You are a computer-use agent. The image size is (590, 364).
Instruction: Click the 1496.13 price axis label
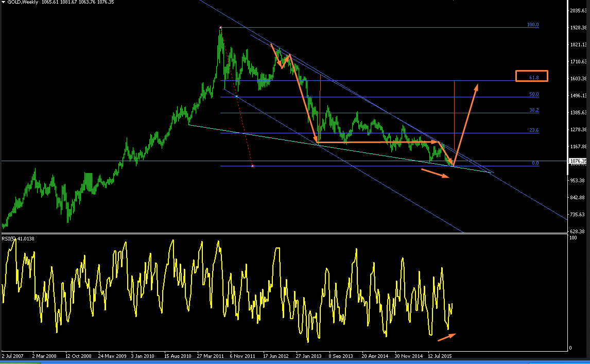pyautogui.click(x=578, y=96)
